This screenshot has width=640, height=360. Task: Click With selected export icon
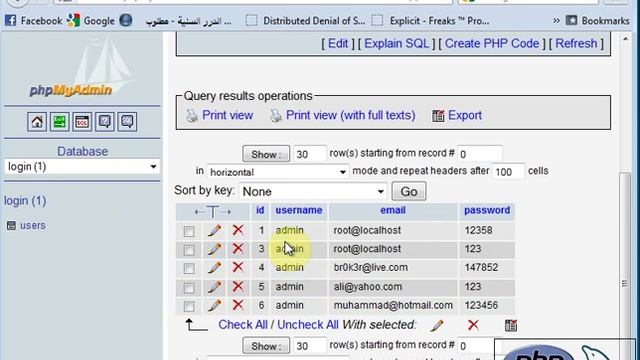click(511, 325)
